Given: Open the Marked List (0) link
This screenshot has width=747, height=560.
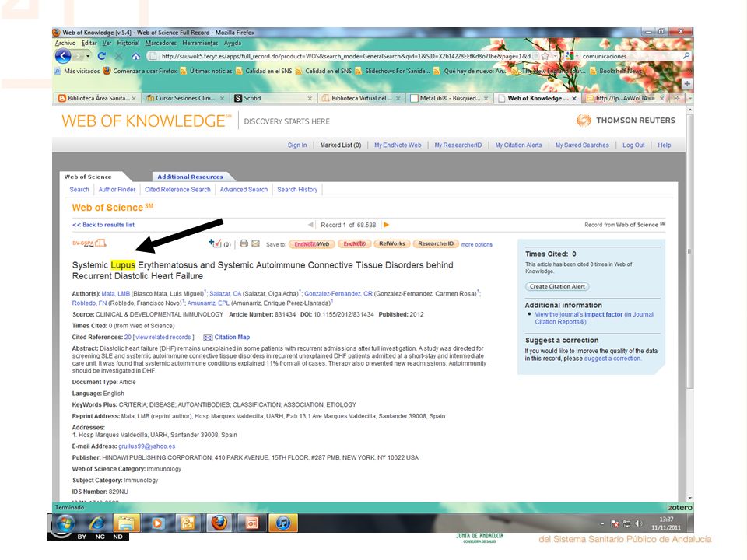Looking at the screenshot, I should 341,145.
